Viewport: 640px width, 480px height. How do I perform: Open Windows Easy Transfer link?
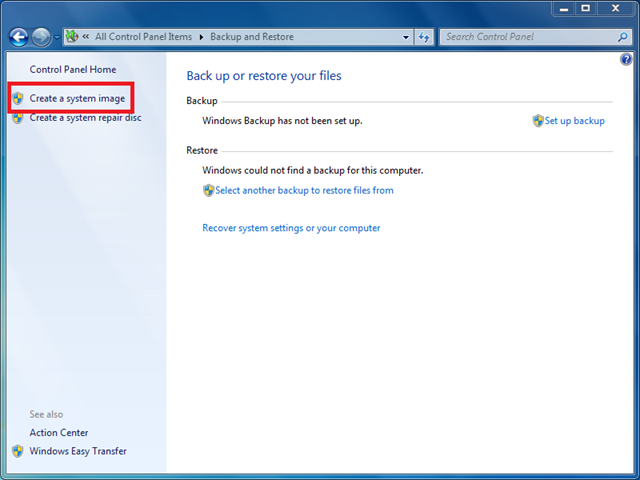(x=78, y=451)
